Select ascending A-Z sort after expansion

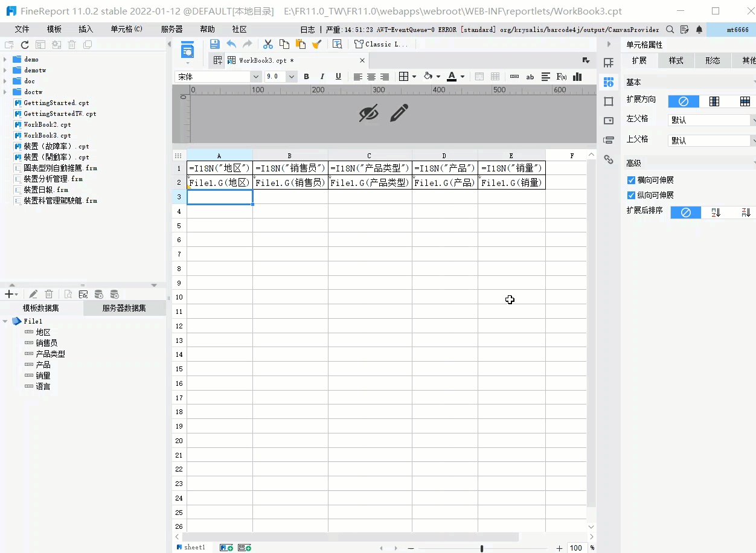point(716,213)
